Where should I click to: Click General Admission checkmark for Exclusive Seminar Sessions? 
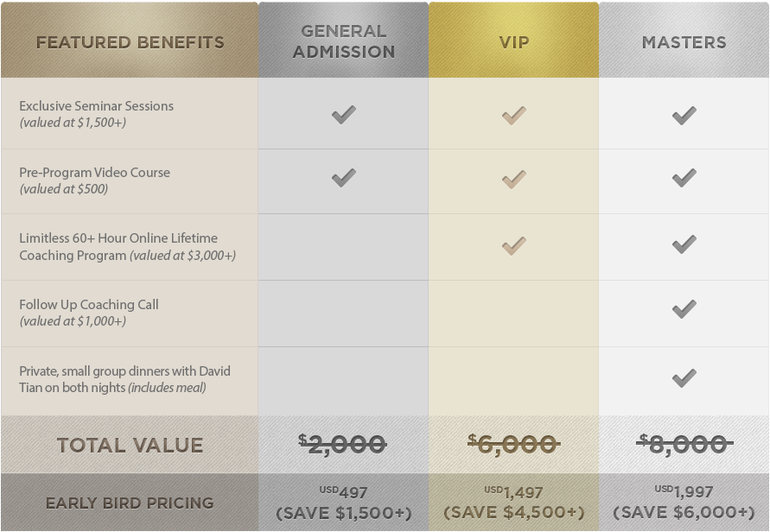(344, 115)
